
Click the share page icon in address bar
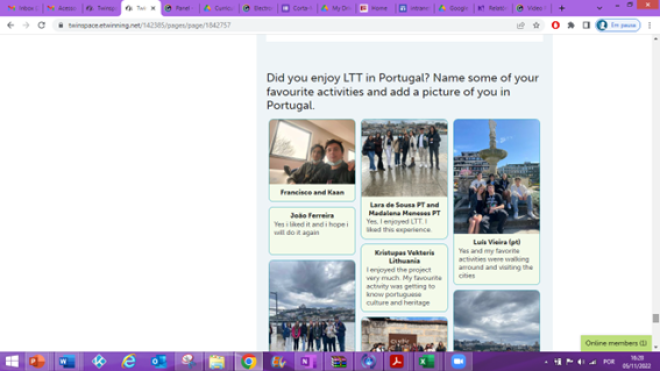click(x=521, y=25)
